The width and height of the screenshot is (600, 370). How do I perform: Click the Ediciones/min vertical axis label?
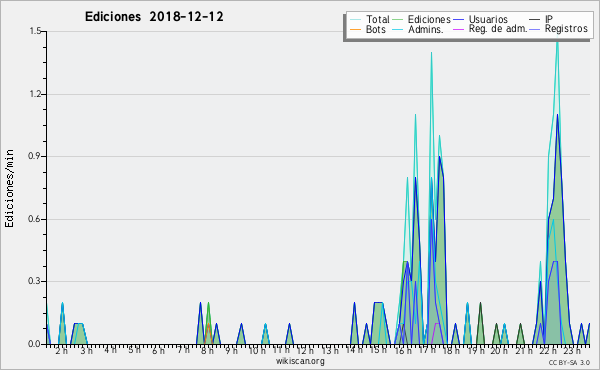[9, 188]
